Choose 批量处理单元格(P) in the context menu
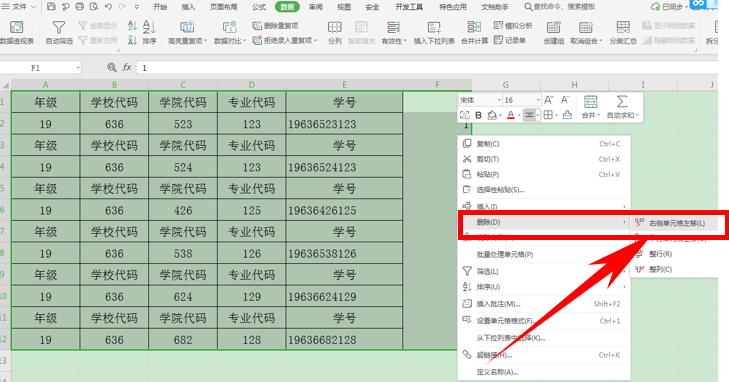Screen dimensions: 729x382 (544, 255)
